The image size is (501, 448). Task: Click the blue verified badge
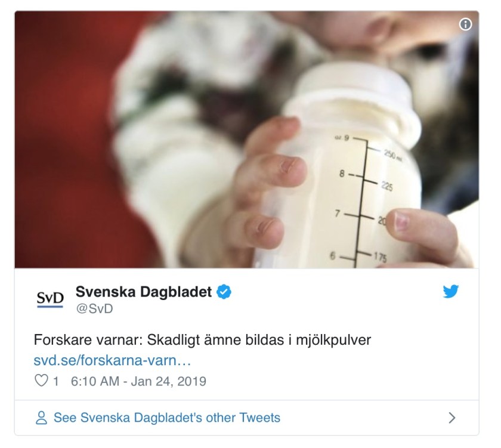click(224, 292)
